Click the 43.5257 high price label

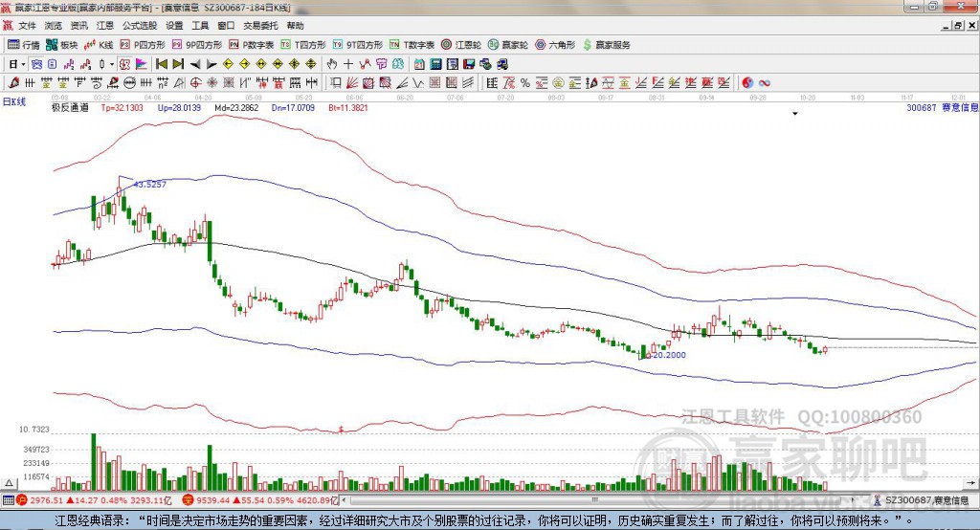tap(150, 185)
